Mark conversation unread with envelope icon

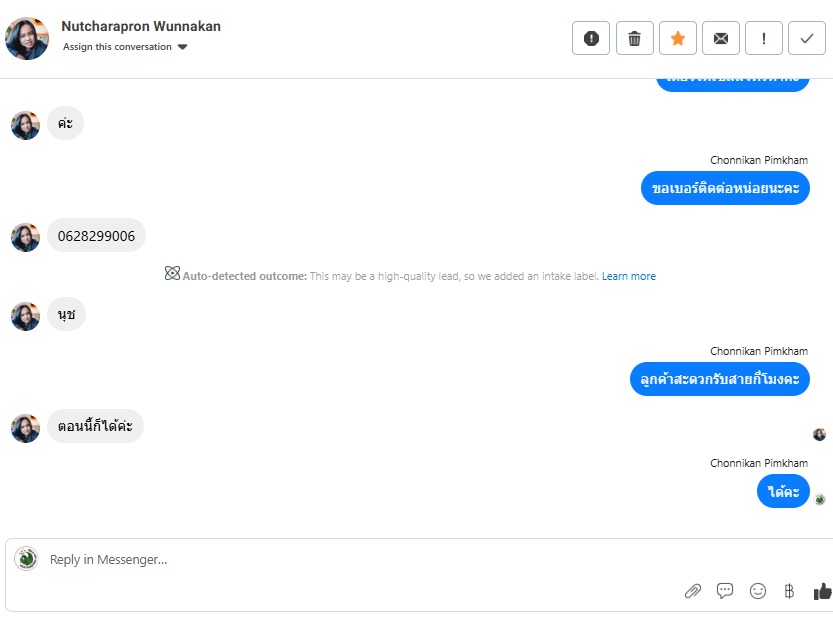tap(720, 38)
